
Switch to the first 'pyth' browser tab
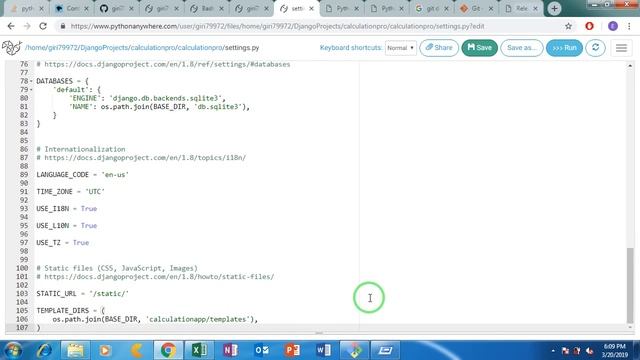[x=26, y=9]
